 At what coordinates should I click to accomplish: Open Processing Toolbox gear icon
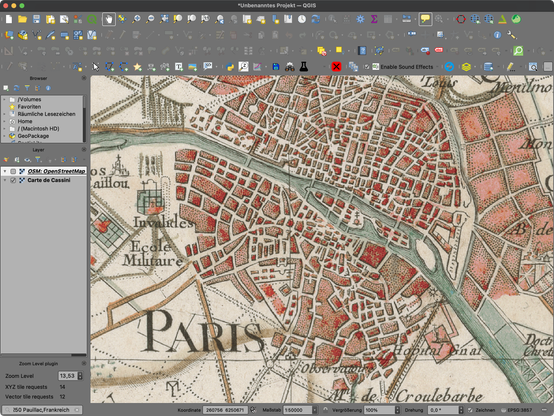tap(360, 19)
